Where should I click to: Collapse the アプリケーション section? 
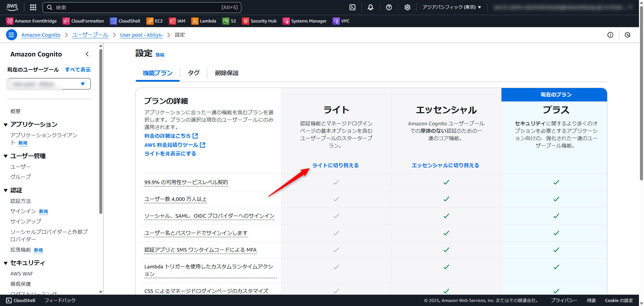tap(6, 125)
